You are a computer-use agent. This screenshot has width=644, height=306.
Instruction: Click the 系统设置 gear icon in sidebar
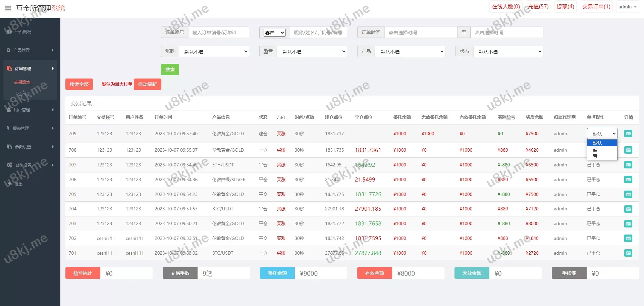pyautogui.click(x=9, y=165)
